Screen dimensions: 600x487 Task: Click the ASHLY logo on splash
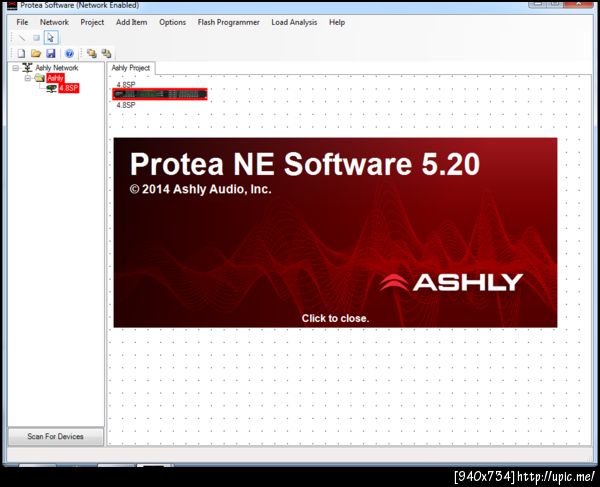click(x=451, y=282)
